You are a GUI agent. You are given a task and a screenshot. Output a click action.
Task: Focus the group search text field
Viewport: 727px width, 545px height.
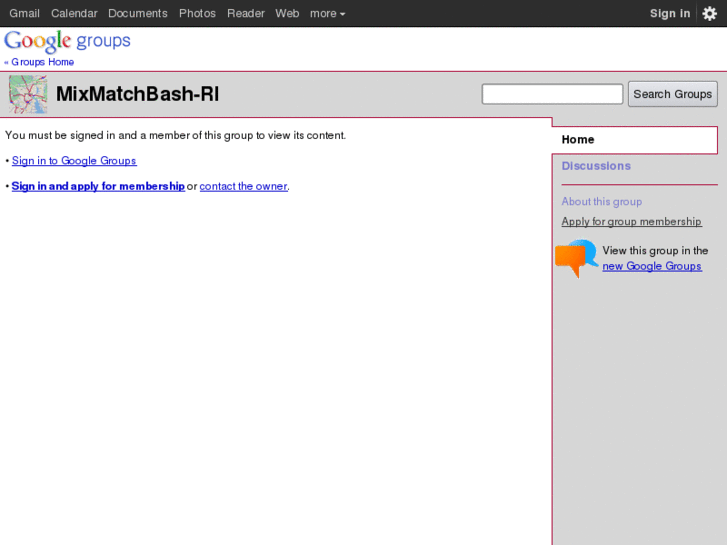[552, 94]
